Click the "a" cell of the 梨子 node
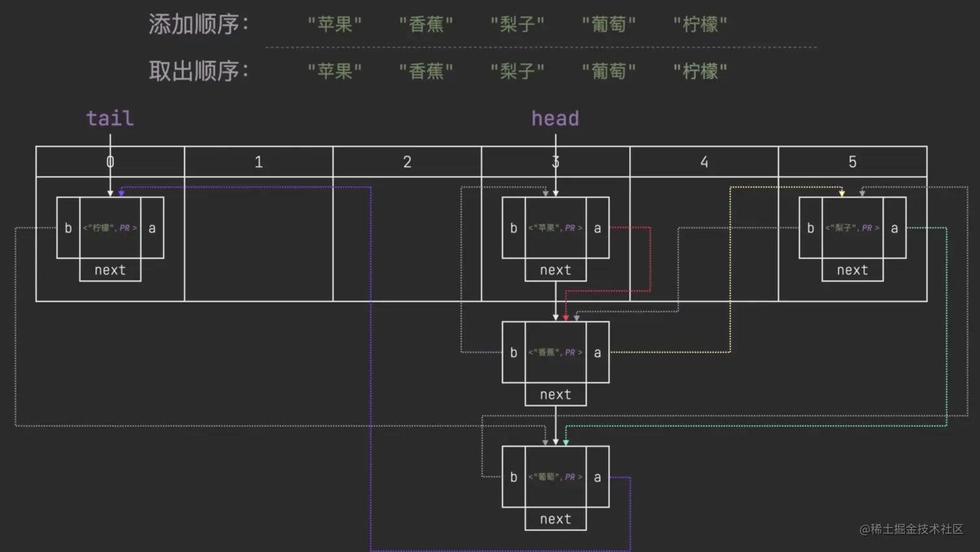The width and height of the screenshot is (980, 552). (894, 228)
